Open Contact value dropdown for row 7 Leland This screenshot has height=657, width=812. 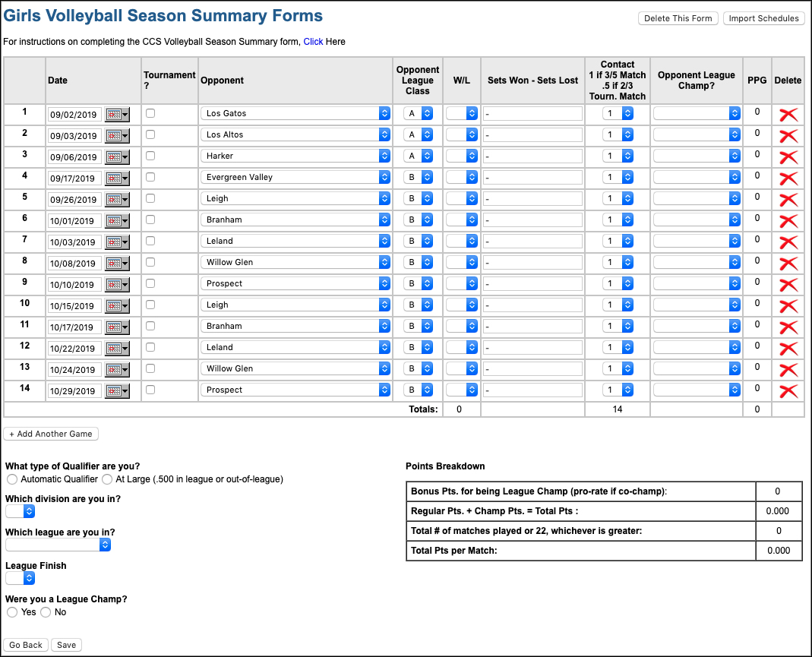tap(618, 241)
